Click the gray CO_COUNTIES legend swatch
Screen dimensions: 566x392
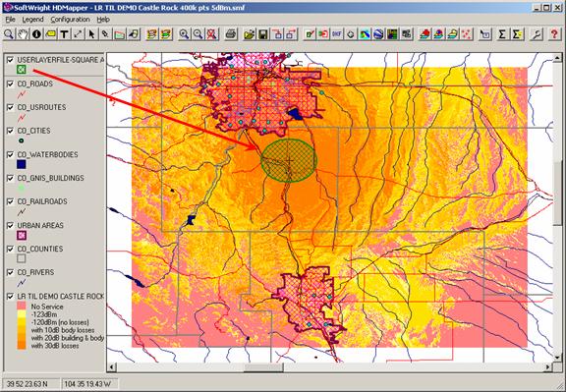coord(22,258)
